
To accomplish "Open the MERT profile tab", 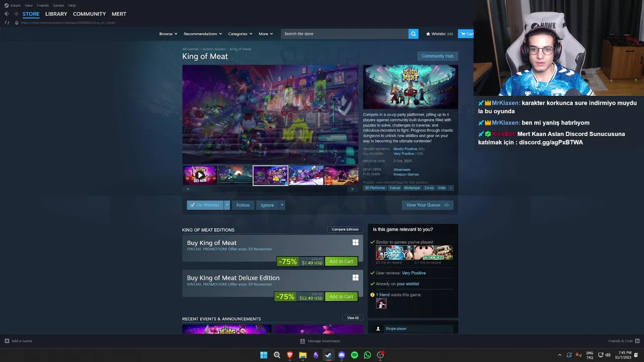I will [119, 14].
